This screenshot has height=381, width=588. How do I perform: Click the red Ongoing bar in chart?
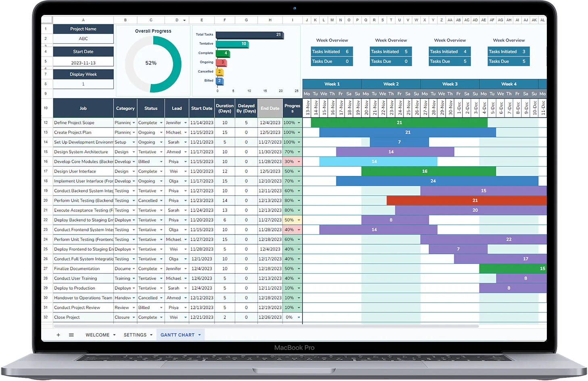(221, 63)
